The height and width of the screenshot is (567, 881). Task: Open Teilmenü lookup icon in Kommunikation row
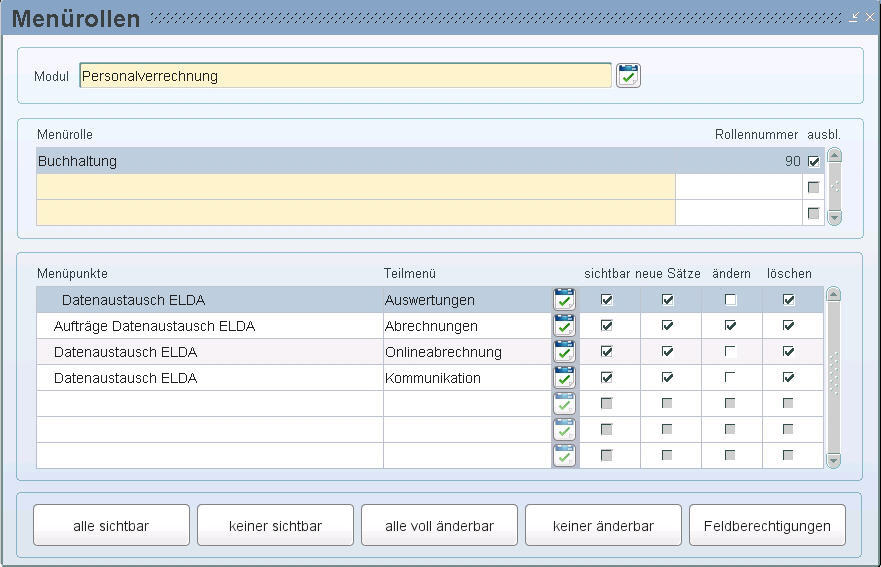point(564,378)
